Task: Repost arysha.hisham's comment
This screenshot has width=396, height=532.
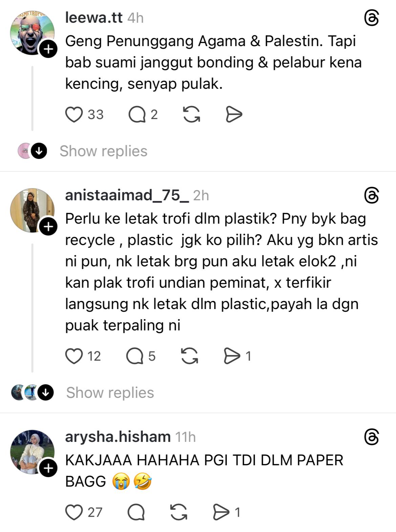Action: [x=179, y=512]
